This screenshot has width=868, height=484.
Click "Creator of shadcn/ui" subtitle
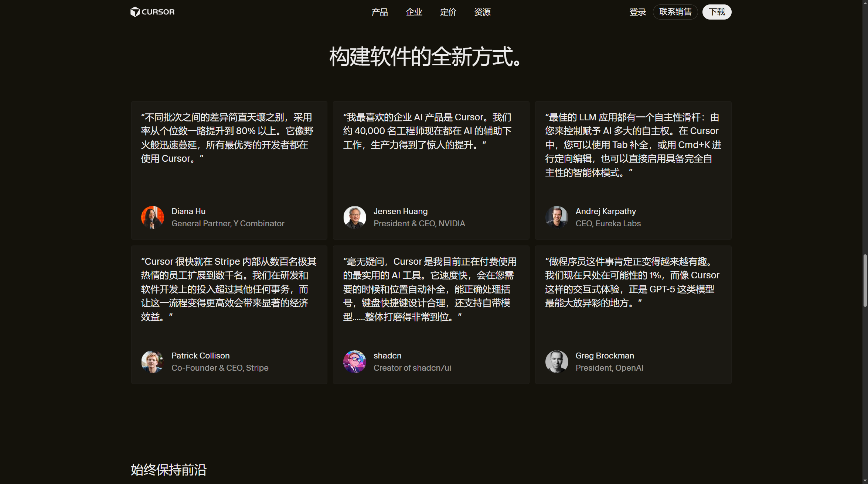coord(412,368)
